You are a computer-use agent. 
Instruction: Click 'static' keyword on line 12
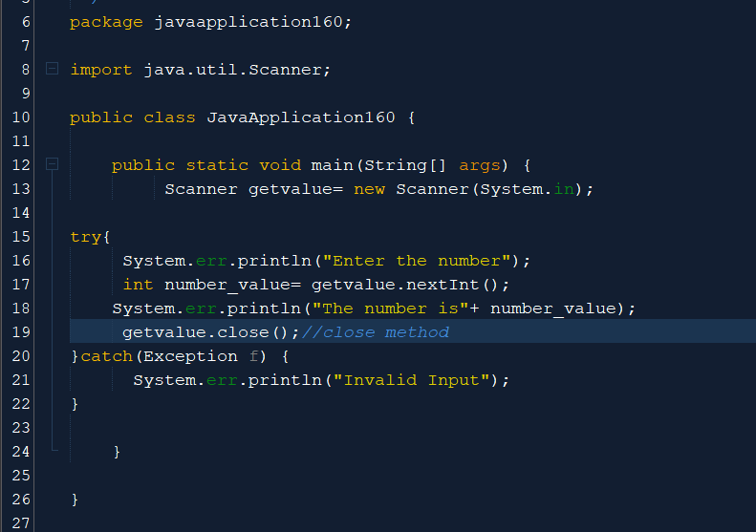(x=217, y=165)
